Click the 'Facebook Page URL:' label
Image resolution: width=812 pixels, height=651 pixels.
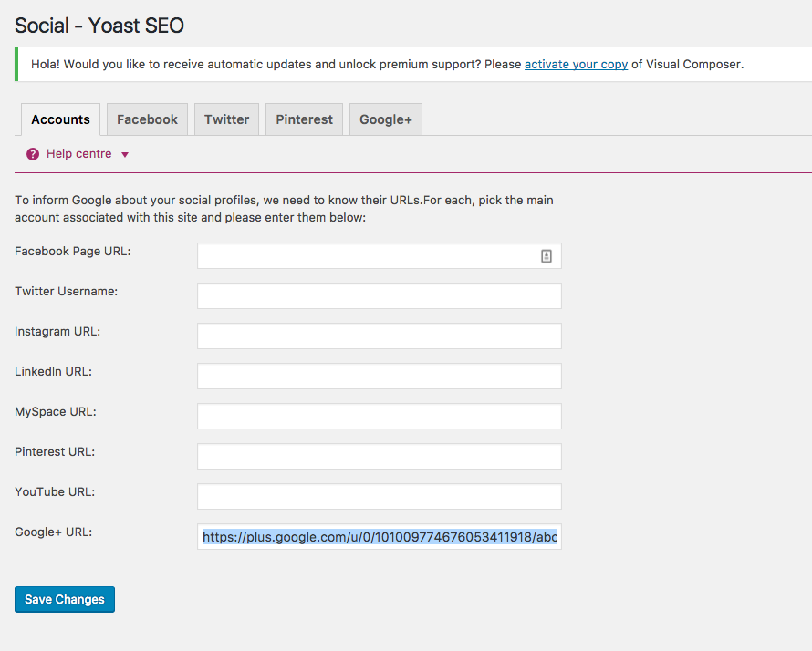(x=72, y=252)
